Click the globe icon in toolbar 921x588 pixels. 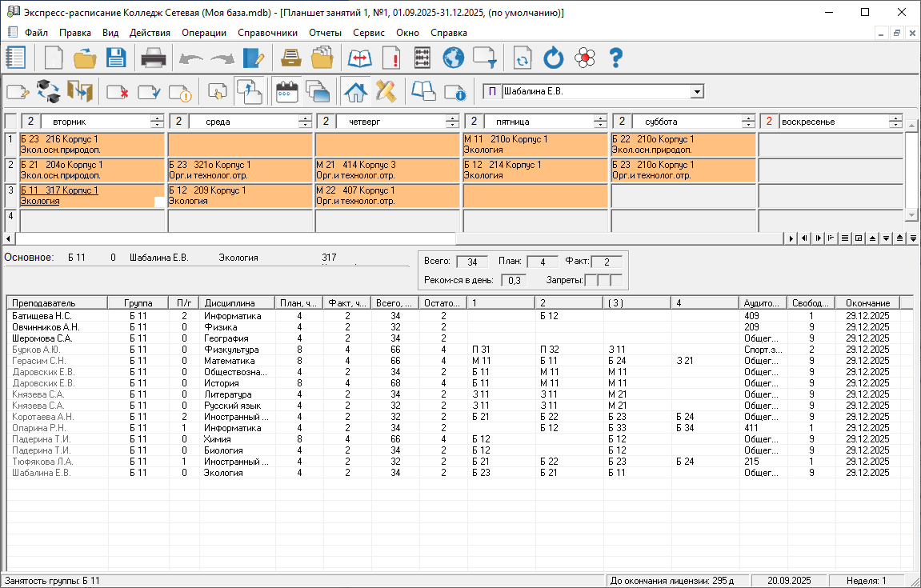click(x=454, y=58)
